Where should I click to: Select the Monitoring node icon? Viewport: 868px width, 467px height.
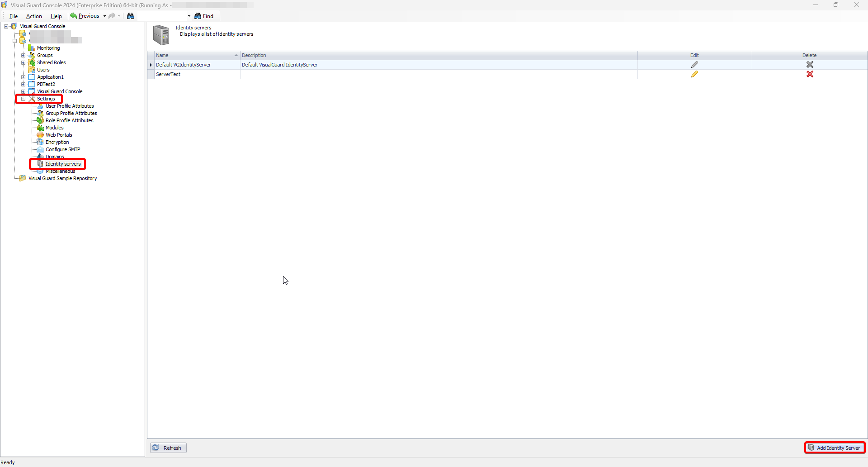tap(32, 48)
